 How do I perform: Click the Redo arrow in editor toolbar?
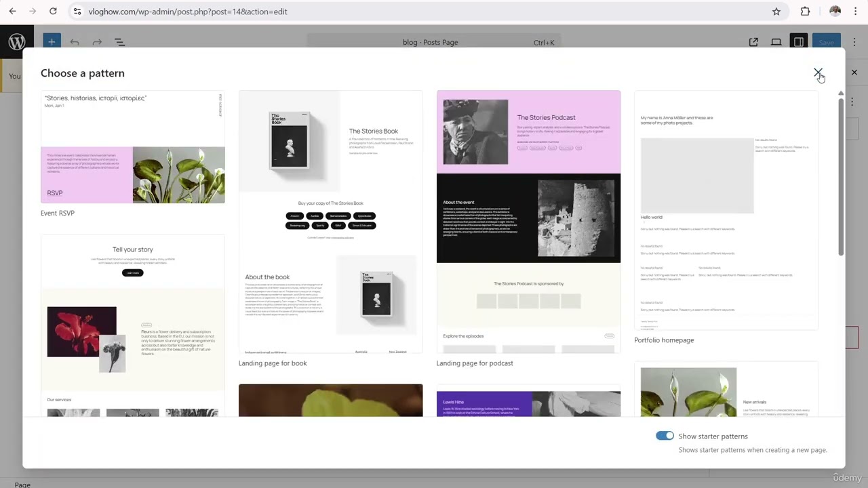(x=97, y=42)
